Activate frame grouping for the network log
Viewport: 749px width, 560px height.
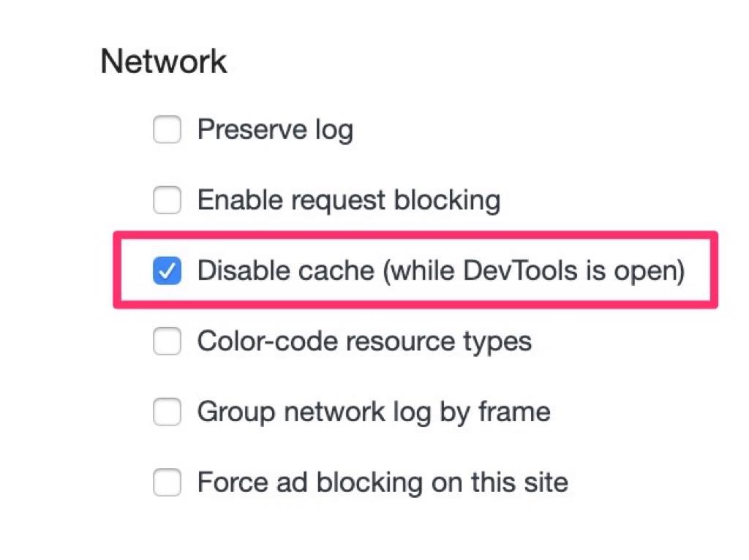[x=167, y=412]
